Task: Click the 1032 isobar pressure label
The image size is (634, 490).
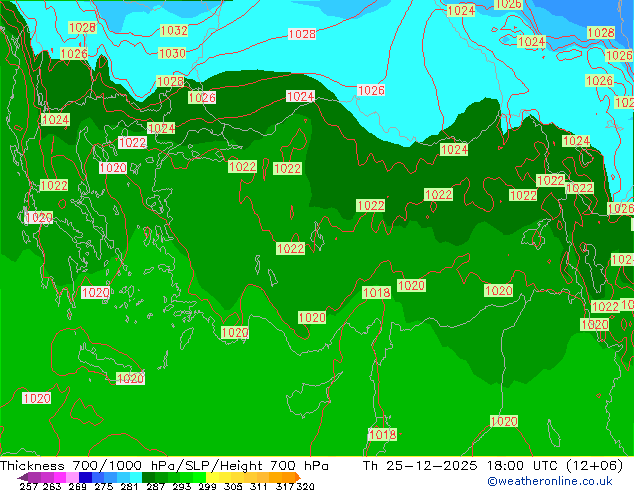Action: (x=174, y=30)
